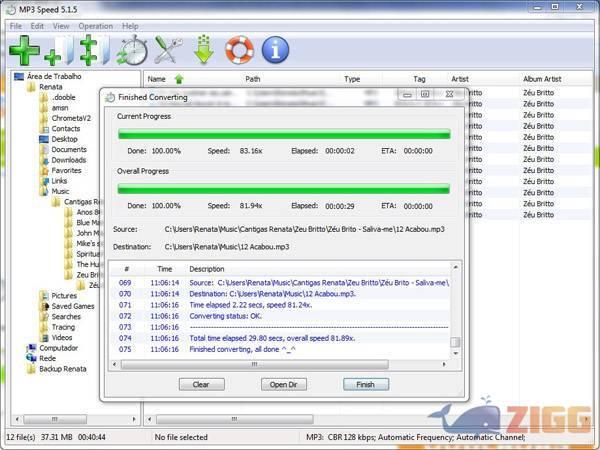
Task: Click the Add Folder toolbar icon
Action: [58, 50]
